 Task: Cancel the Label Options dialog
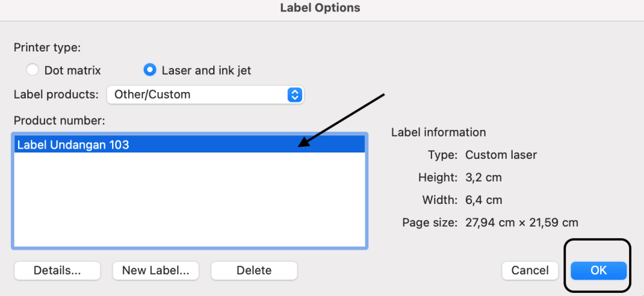click(530, 270)
